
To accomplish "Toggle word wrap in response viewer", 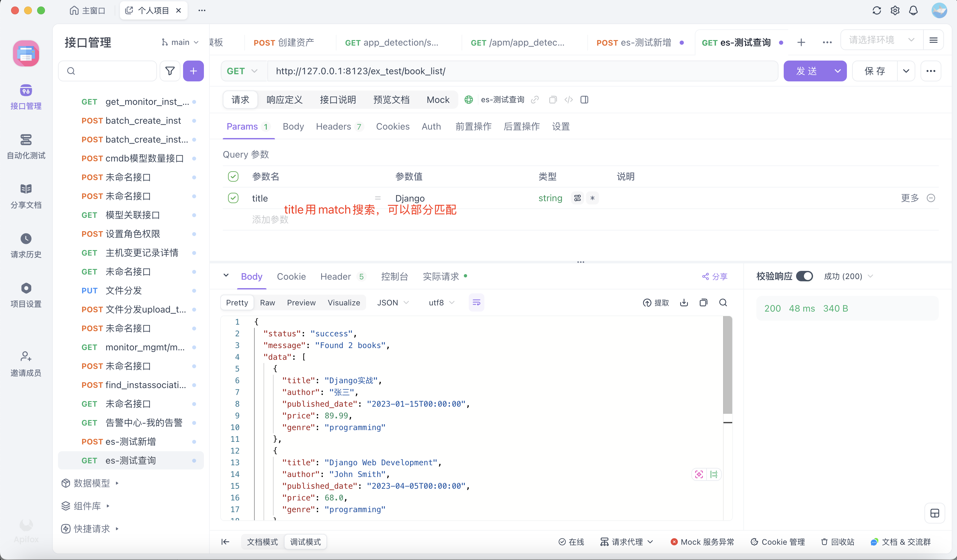I will pyautogui.click(x=476, y=302).
